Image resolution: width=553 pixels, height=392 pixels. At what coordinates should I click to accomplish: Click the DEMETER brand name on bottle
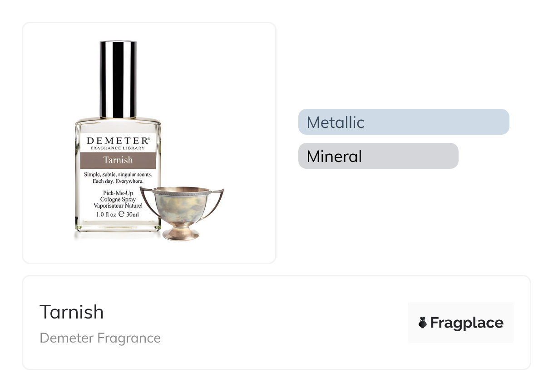(116, 141)
